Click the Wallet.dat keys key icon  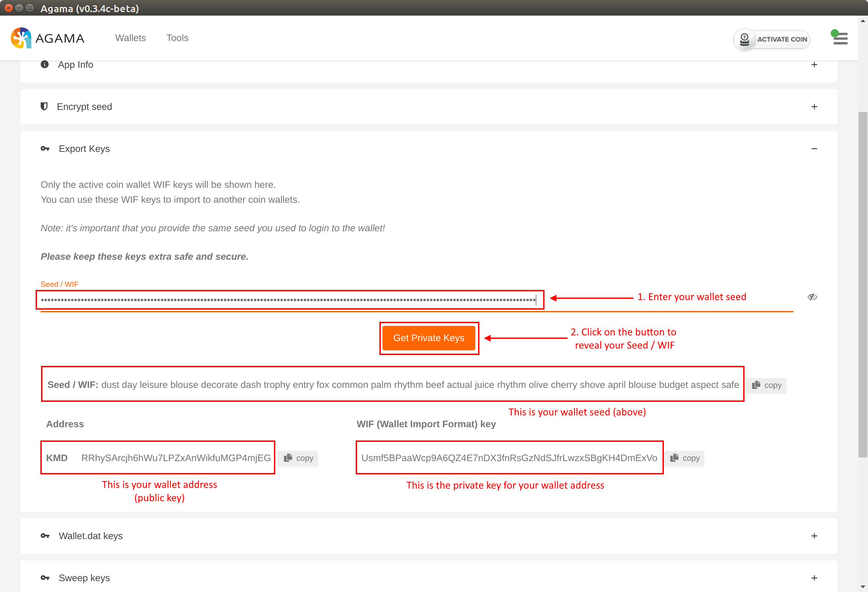(x=45, y=536)
